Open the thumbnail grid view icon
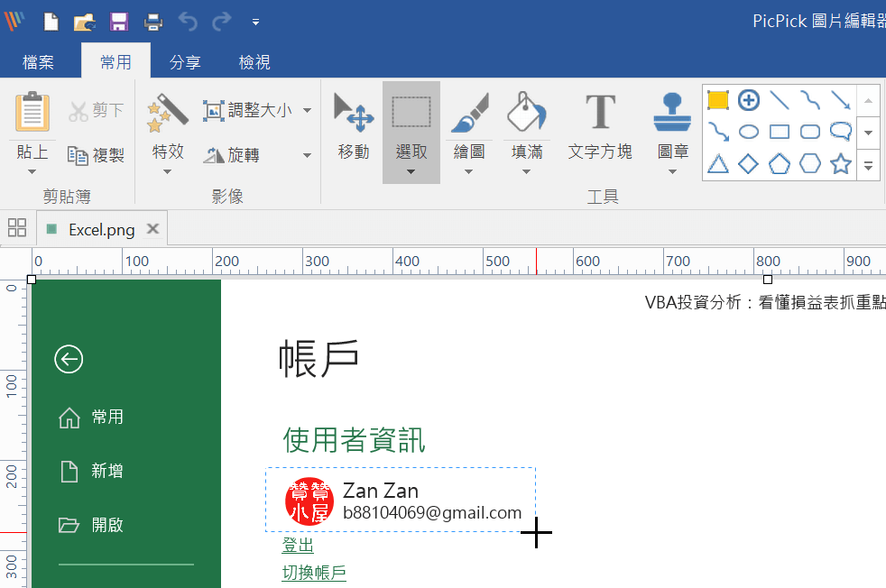 pos(17,227)
